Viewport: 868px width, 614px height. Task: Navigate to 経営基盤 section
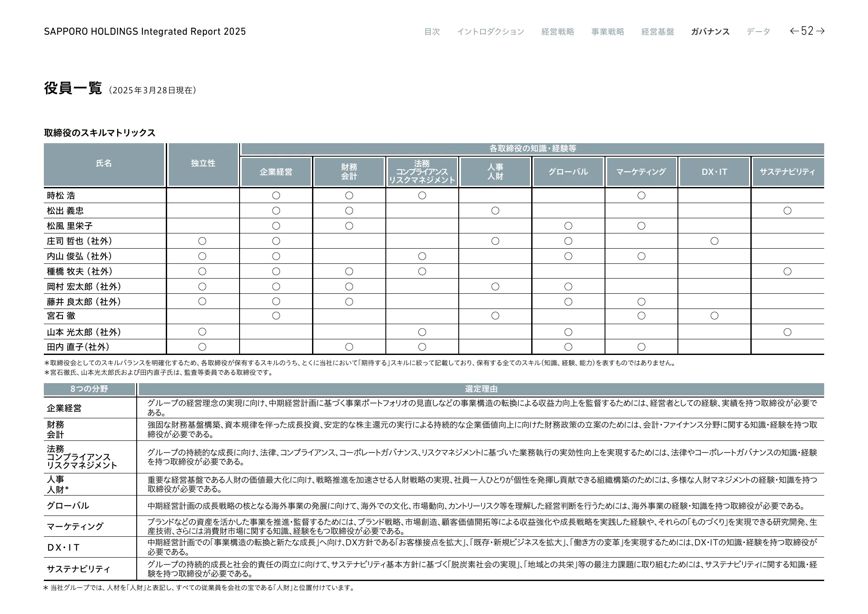(658, 32)
